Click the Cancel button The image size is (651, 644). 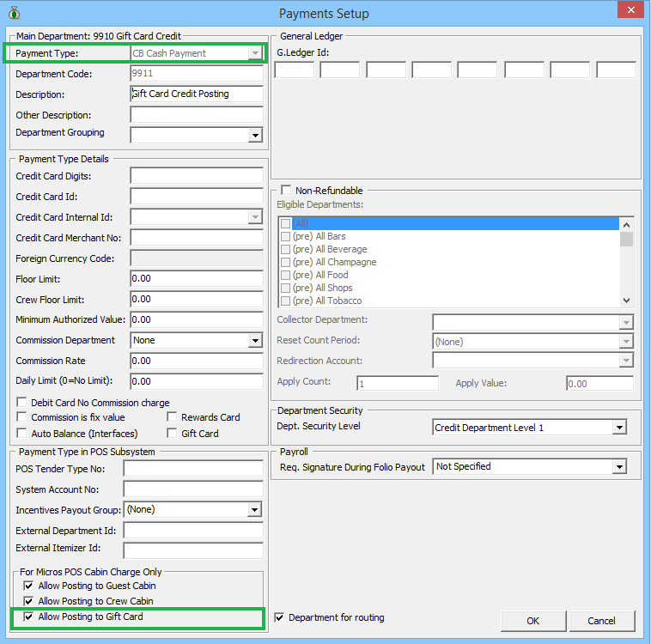coord(601,621)
